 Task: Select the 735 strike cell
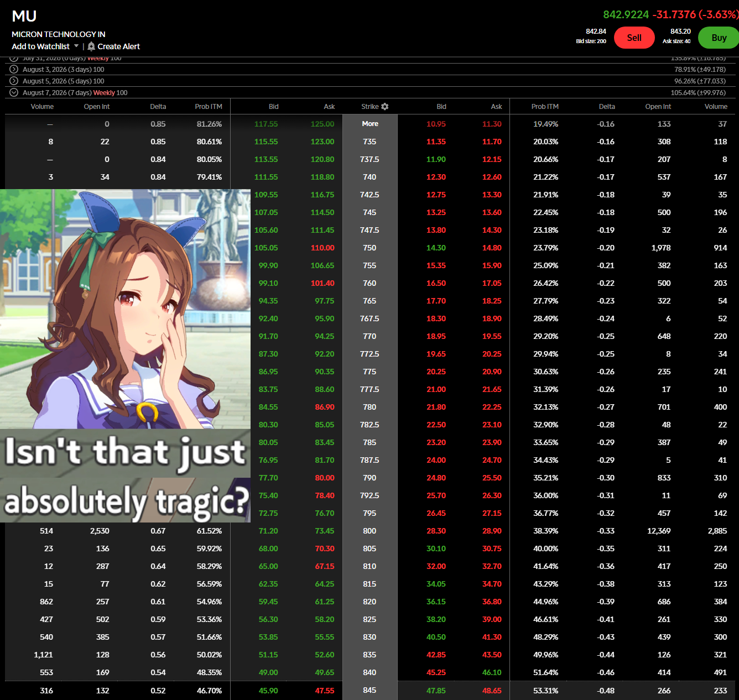tap(369, 142)
